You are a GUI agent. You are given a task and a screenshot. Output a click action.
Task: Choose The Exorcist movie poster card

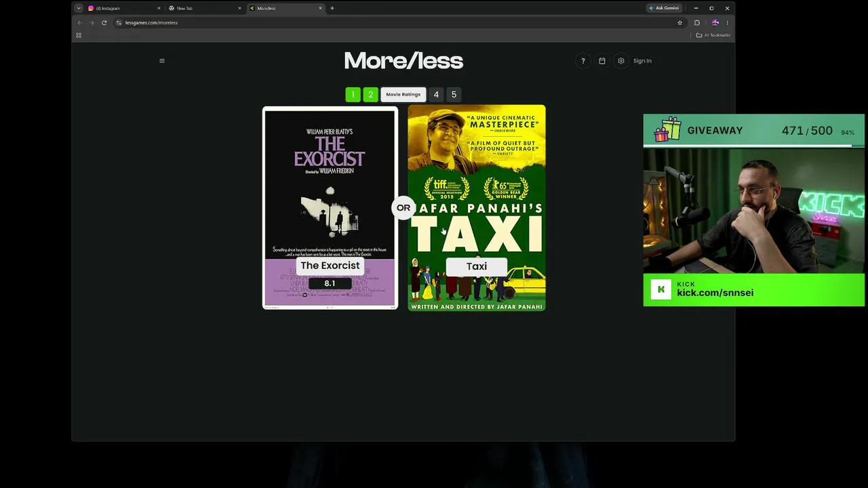330,208
